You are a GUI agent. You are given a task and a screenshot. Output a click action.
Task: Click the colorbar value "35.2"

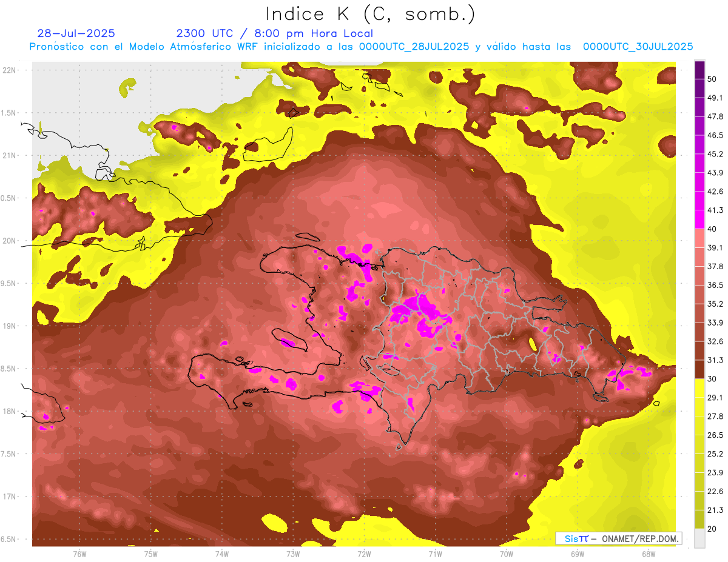pos(715,304)
